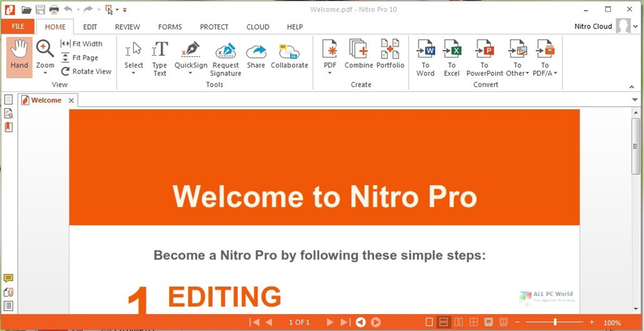Go to the previous page
The height and width of the screenshot is (331, 644).
[268, 322]
